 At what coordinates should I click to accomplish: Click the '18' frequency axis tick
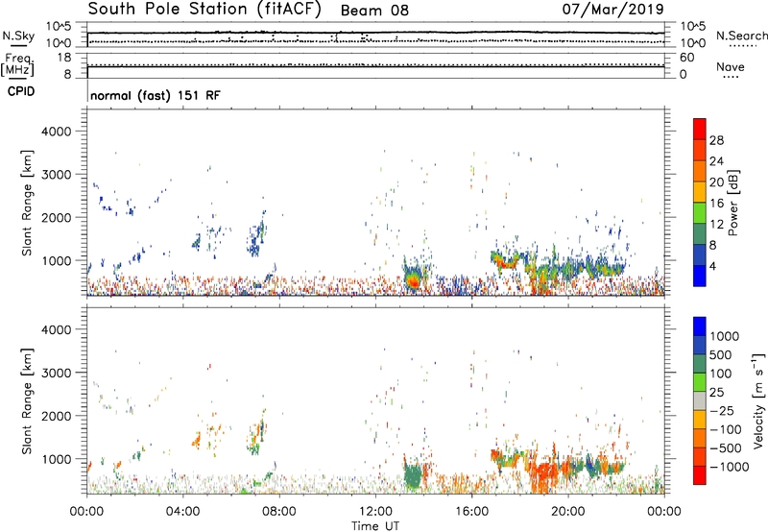click(x=63, y=58)
